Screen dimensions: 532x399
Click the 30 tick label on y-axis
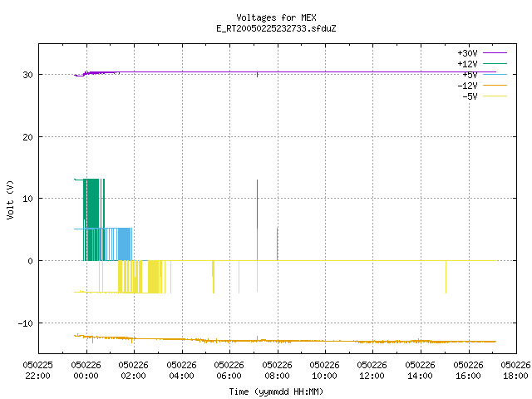[x=27, y=75]
